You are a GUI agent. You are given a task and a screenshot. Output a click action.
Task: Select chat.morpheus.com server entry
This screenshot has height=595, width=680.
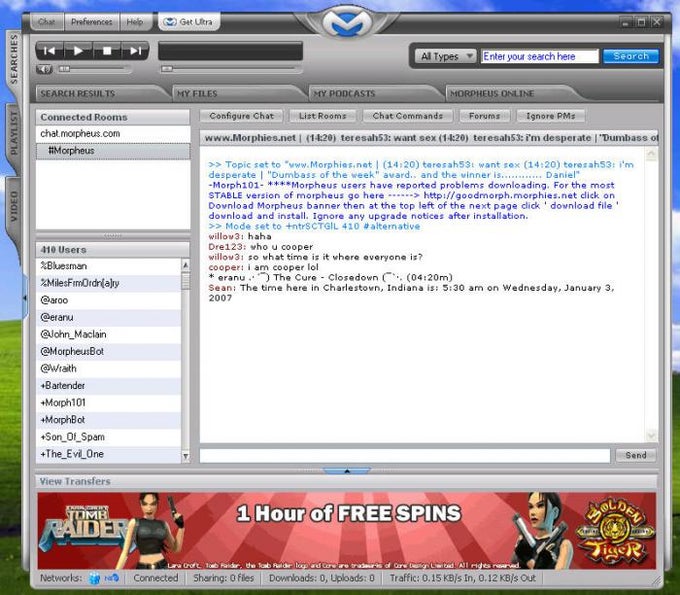click(x=113, y=134)
